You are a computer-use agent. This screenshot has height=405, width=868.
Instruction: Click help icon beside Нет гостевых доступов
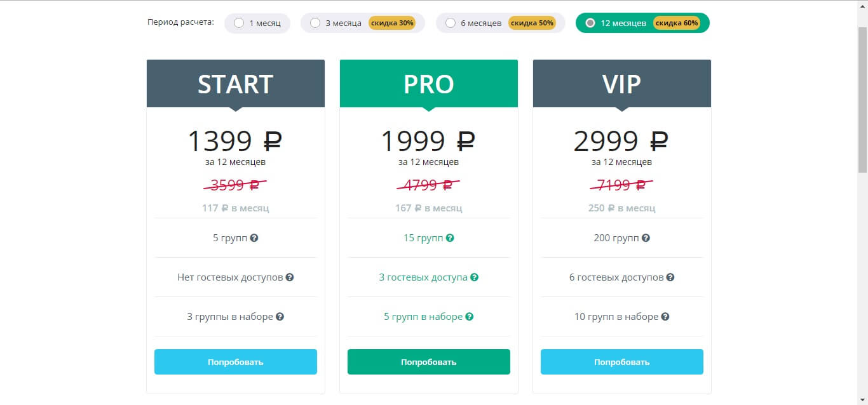[x=290, y=277]
